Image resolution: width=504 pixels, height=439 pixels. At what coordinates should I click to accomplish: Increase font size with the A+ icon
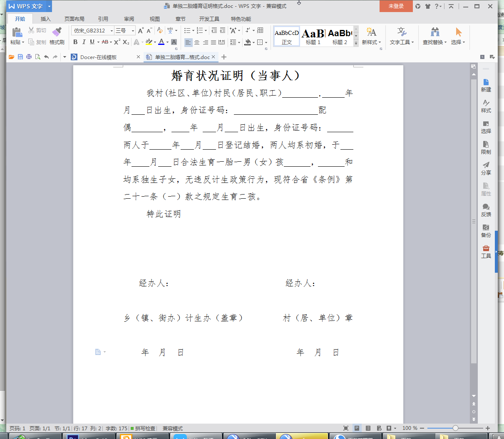tap(141, 30)
